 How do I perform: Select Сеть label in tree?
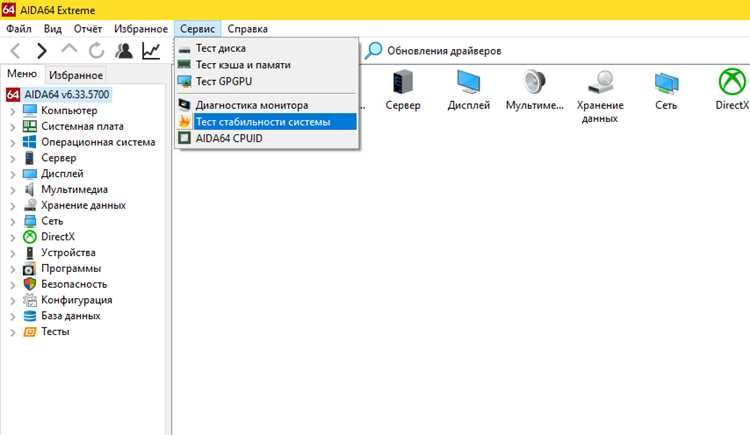52,221
